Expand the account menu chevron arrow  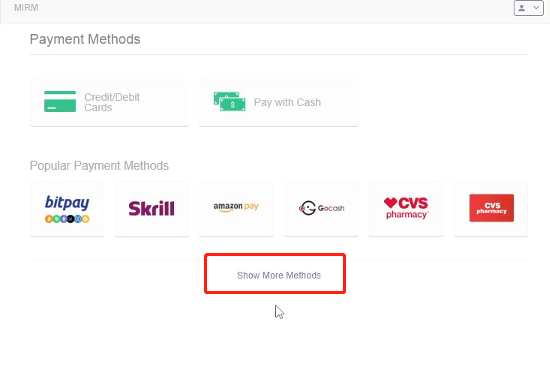(x=536, y=8)
